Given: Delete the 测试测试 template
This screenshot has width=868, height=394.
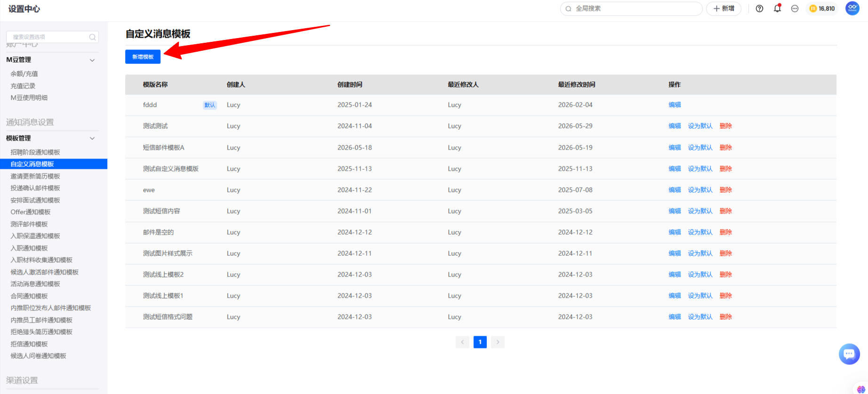Looking at the screenshot, I should pos(726,126).
